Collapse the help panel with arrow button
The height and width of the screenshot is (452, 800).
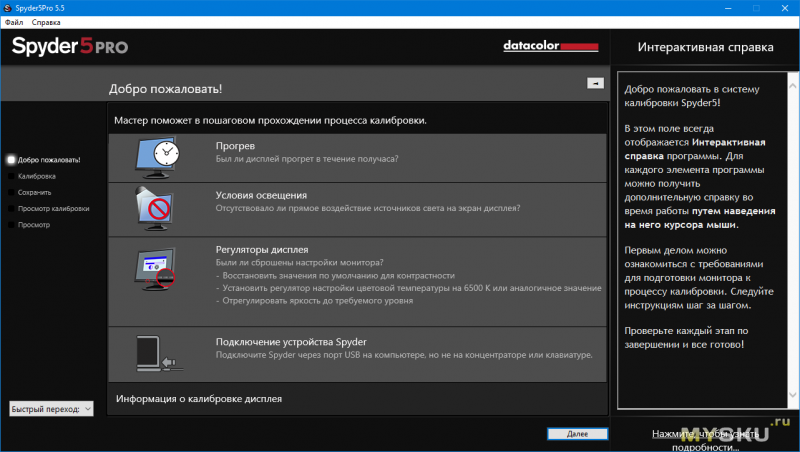pos(595,83)
